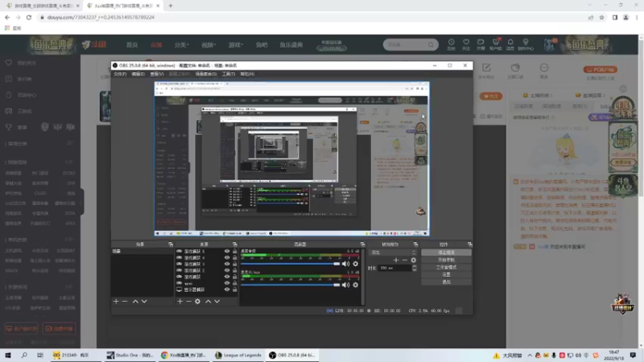
Task: Pop out the Sources dock panel
Action: (235, 245)
